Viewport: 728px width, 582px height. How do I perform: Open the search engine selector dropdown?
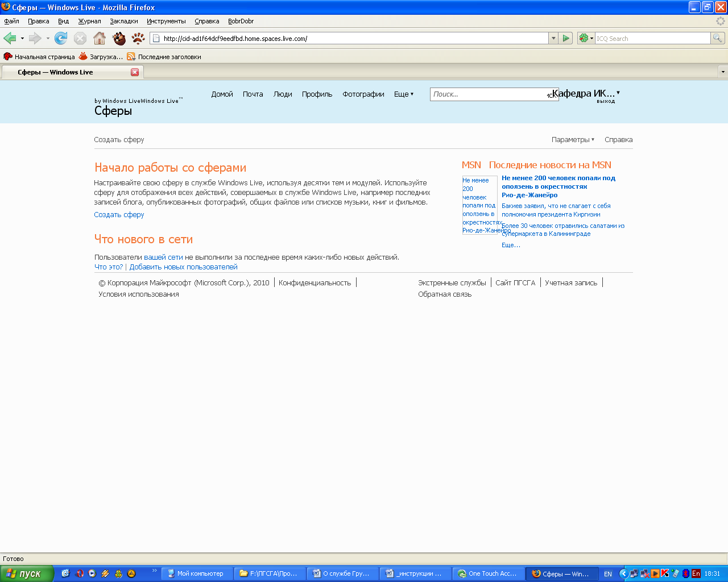[591, 38]
